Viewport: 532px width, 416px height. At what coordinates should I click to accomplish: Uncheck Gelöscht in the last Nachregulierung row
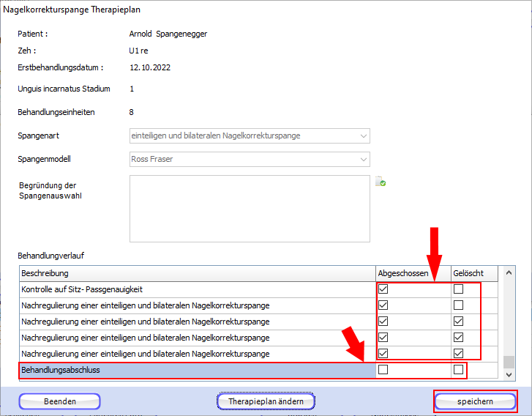pos(458,354)
